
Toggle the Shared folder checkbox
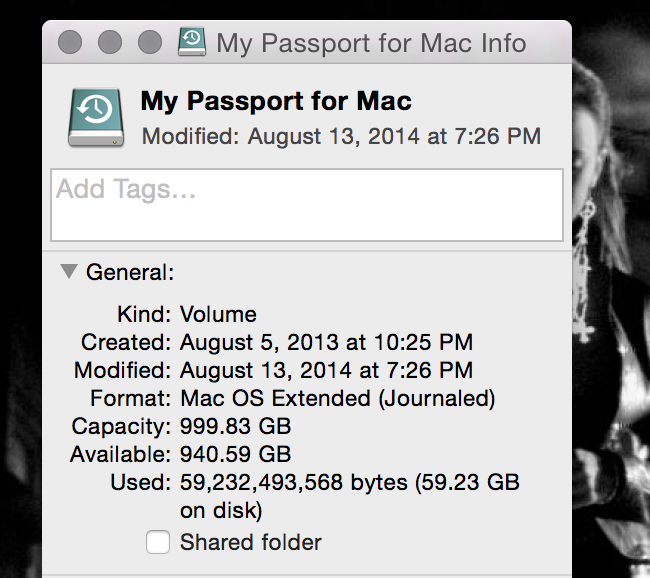158,542
